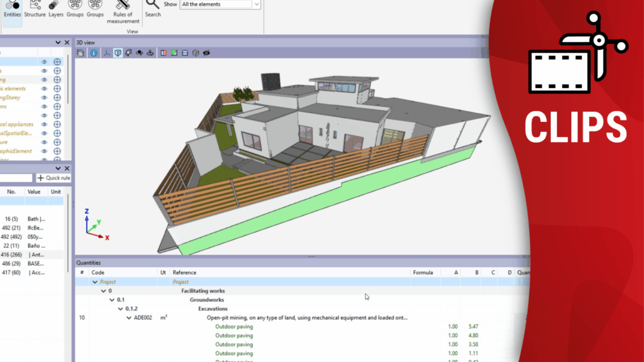This screenshot has width=644, height=362.
Task: Click the Formula column header
Action: click(423, 273)
